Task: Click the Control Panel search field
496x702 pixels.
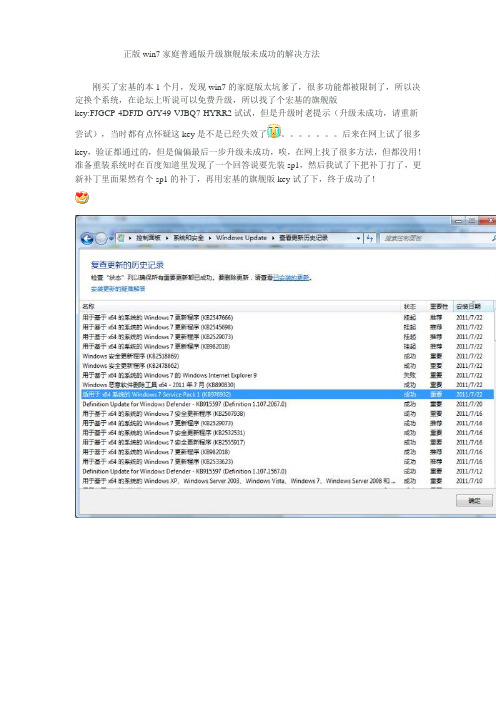Action: (x=436, y=238)
